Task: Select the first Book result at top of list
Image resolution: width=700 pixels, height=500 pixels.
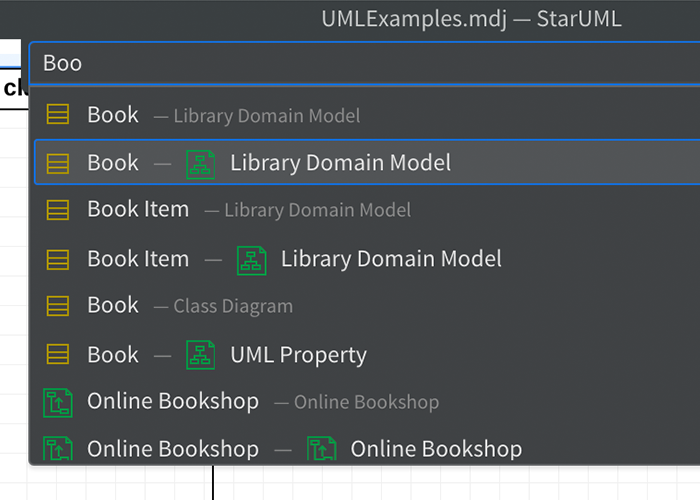Action: tap(112, 115)
